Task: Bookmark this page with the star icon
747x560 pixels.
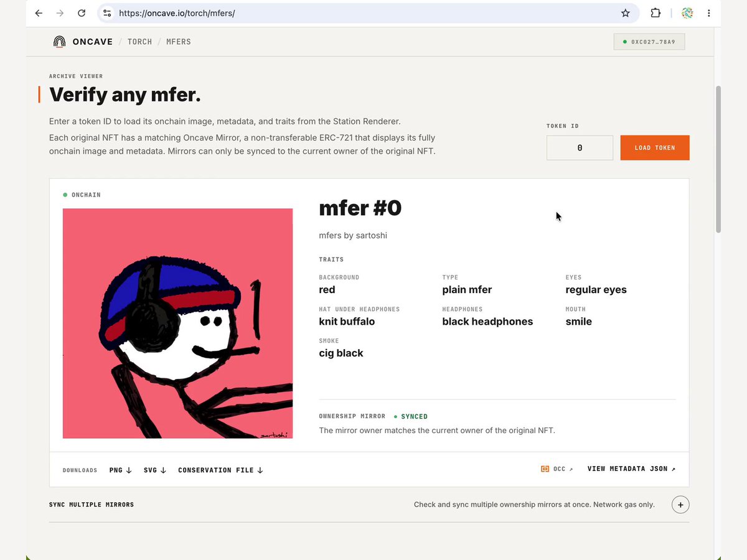Action: tap(626, 13)
